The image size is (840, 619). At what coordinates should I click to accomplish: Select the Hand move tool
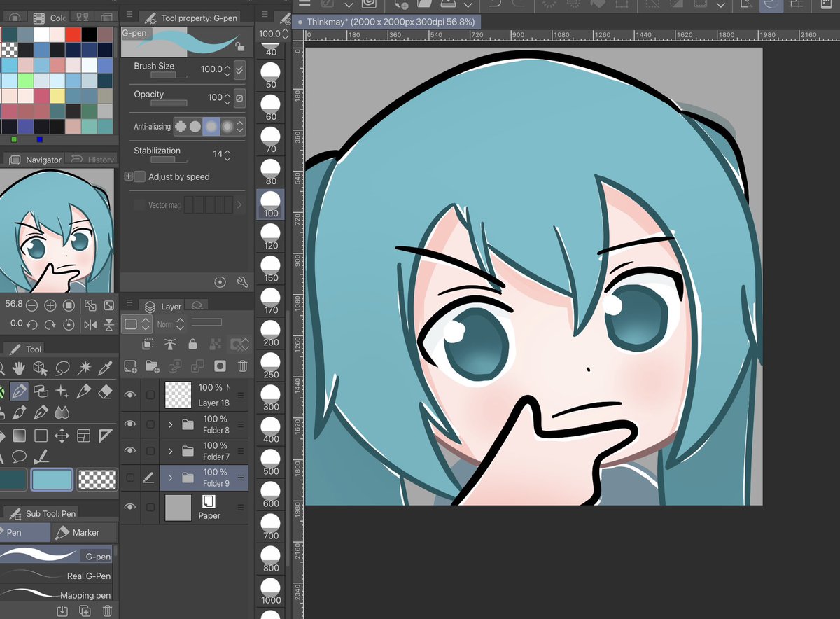[x=19, y=368]
